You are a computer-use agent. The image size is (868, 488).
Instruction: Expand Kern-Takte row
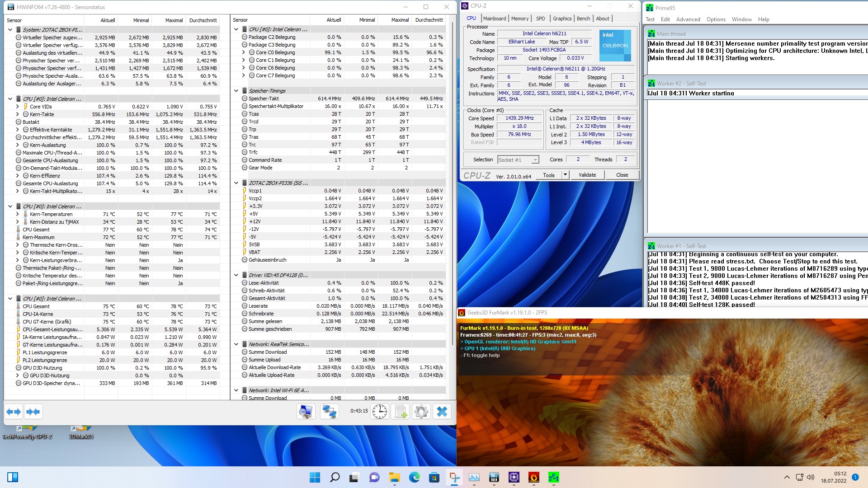coord(18,114)
